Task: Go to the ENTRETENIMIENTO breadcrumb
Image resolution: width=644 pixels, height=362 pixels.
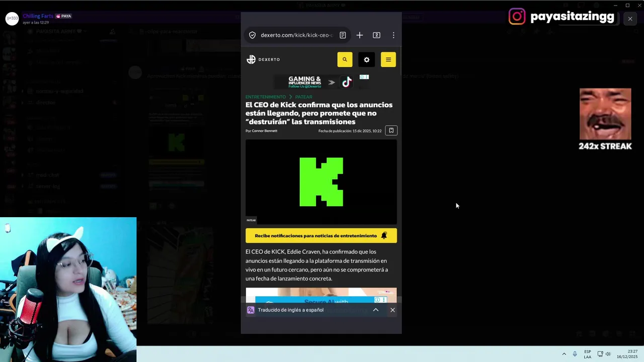Action: tap(266, 97)
